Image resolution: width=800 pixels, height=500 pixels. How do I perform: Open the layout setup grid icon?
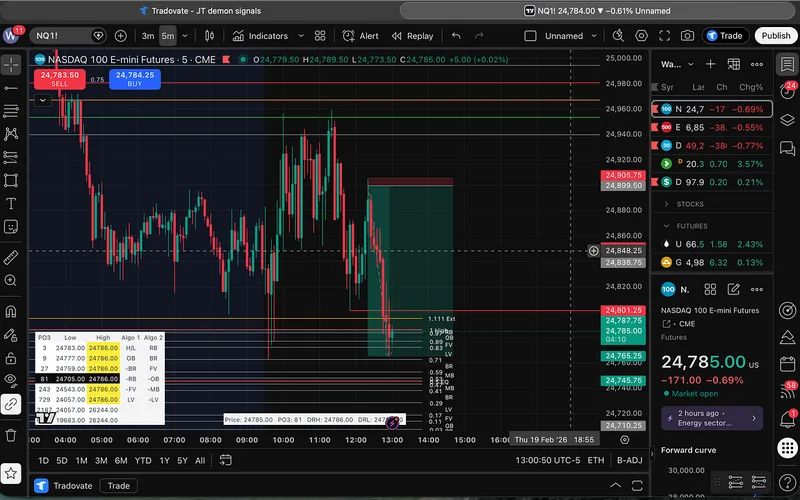coord(320,36)
